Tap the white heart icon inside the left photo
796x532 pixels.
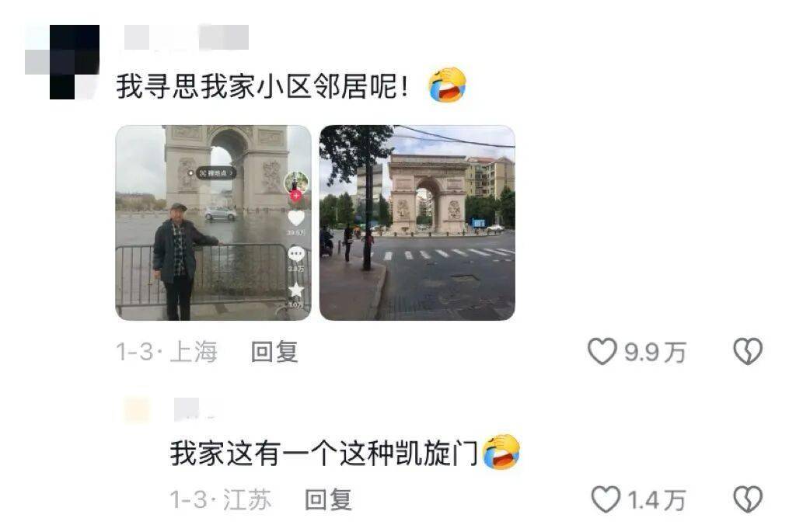point(296,218)
